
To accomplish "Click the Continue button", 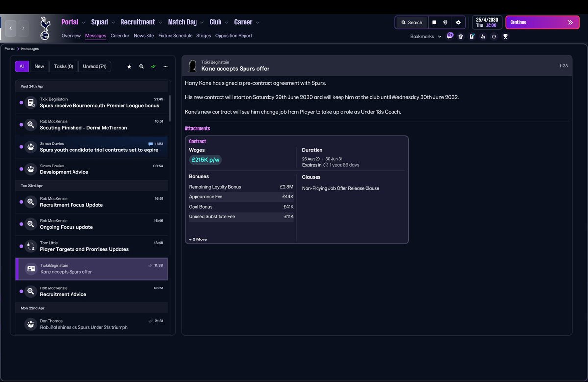I will [x=542, y=22].
